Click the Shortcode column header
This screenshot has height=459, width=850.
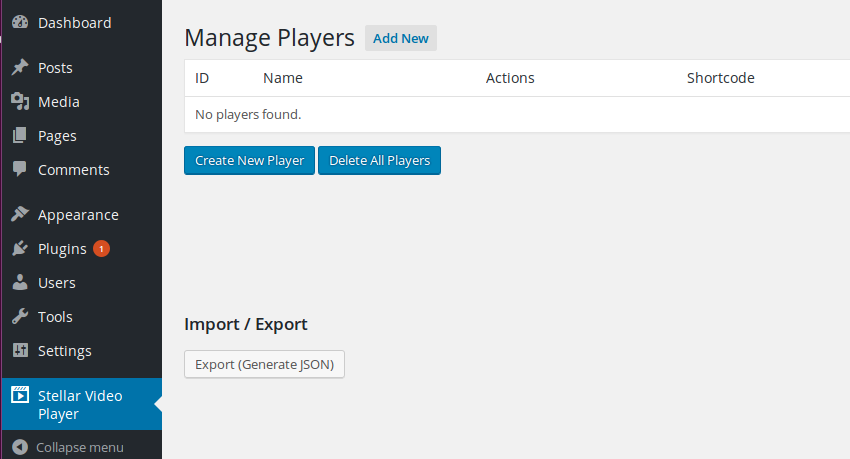720,78
